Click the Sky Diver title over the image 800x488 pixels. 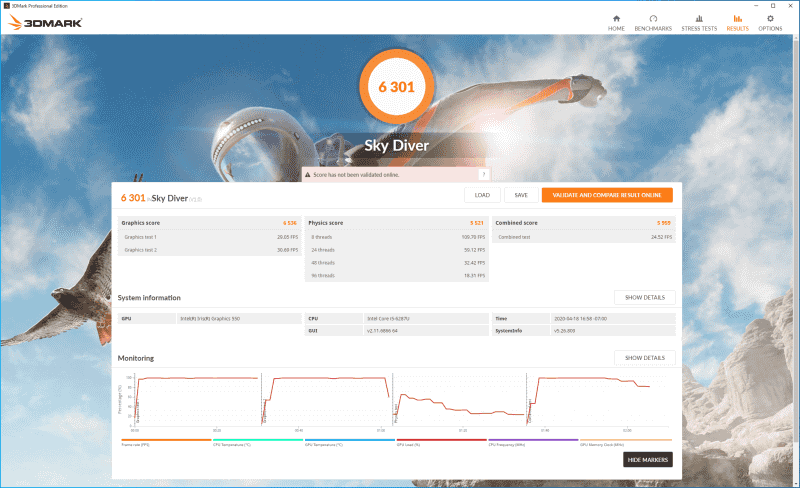[x=396, y=145]
